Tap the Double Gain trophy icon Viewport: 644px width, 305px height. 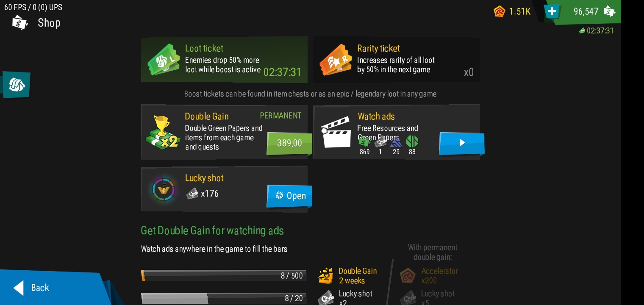(x=162, y=132)
